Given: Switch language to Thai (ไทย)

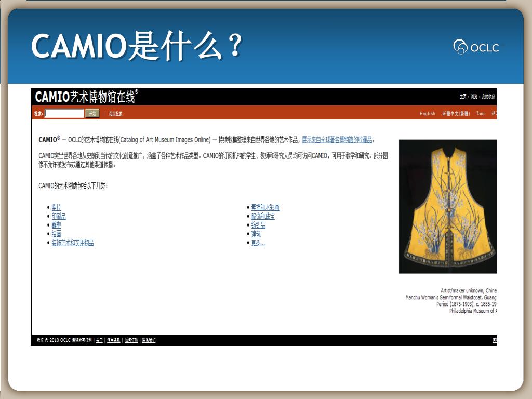Looking at the screenshot, I should coord(481,114).
